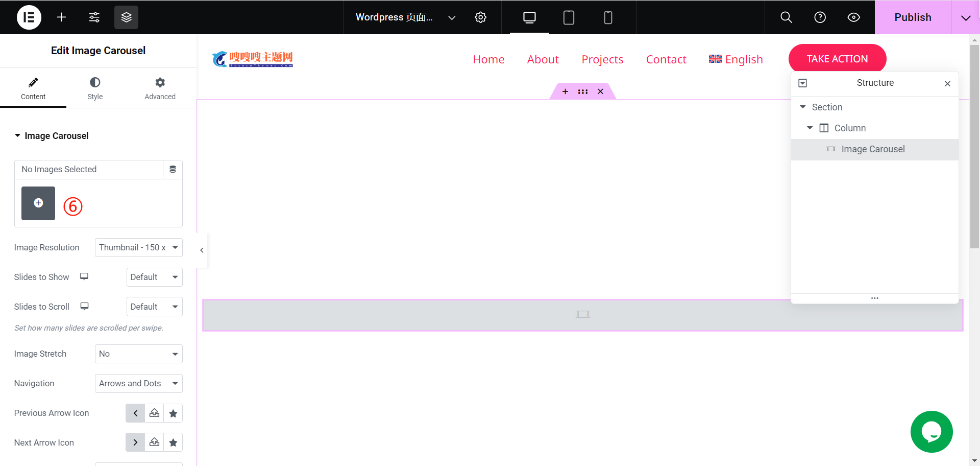This screenshot has height=466, width=980.
Task: Open the Image Stretch dropdown
Action: pos(139,354)
